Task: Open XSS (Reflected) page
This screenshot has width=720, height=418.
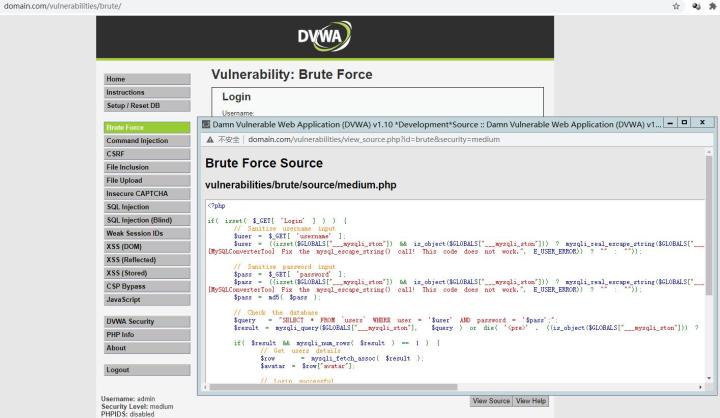Action: point(147,260)
